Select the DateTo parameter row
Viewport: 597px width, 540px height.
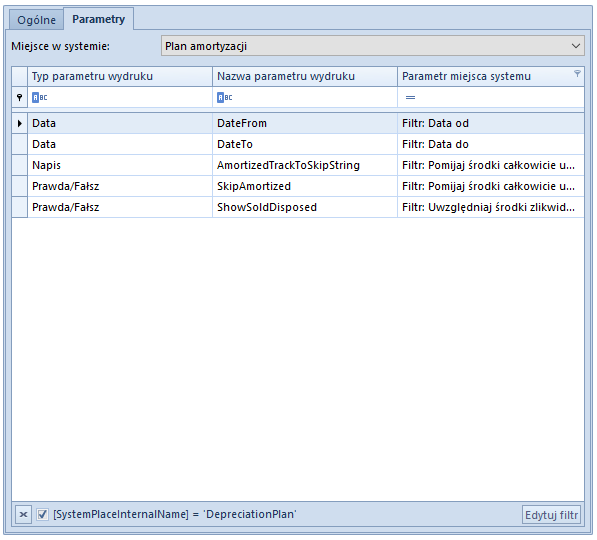pos(298,144)
